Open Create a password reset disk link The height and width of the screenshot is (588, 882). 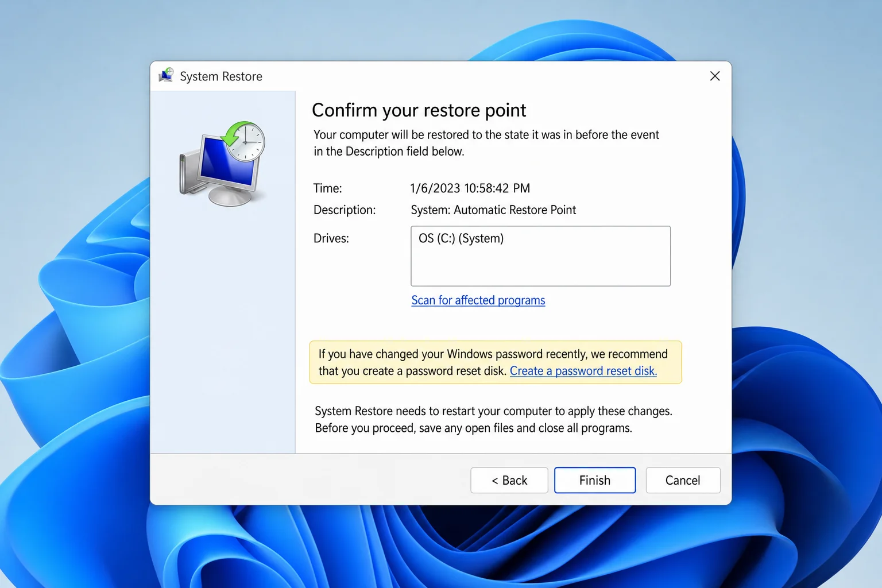(x=583, y=371)
